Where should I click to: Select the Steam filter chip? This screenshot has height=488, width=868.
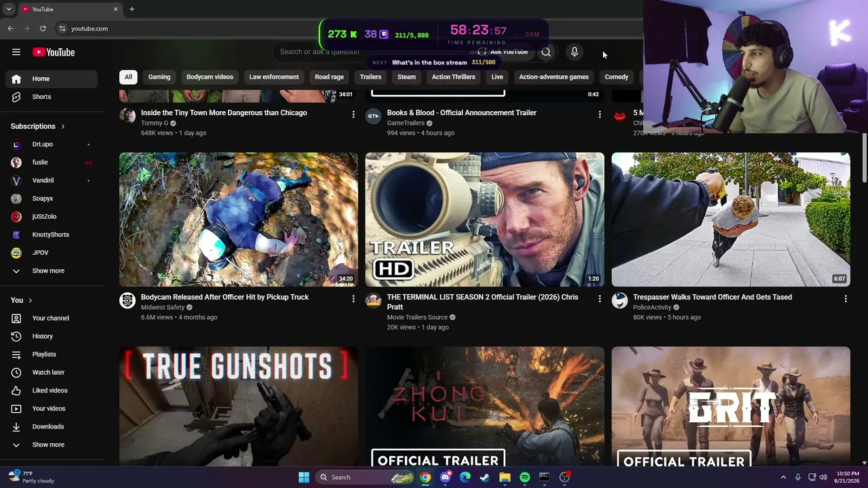[406, 77]
